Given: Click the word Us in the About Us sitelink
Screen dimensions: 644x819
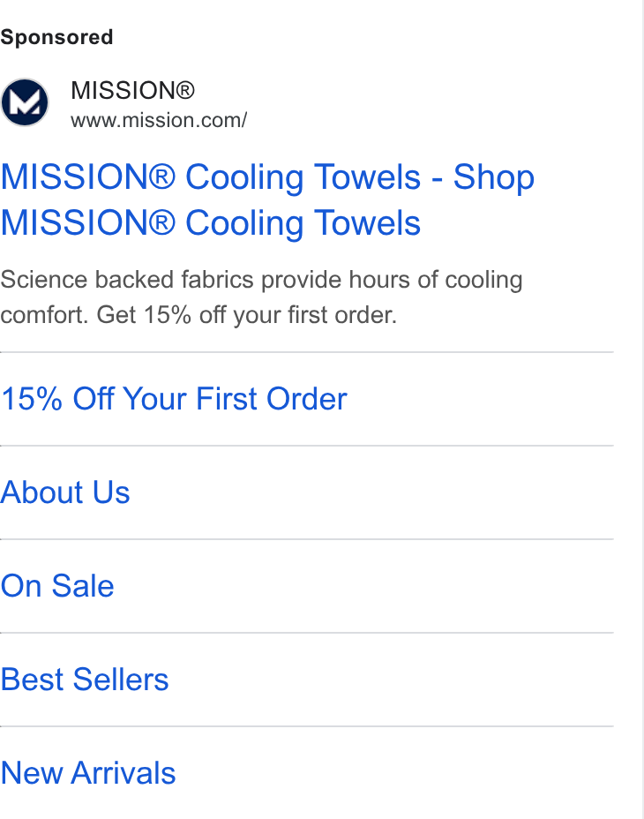Looking at the screenshot, I should tap(111, 492).
